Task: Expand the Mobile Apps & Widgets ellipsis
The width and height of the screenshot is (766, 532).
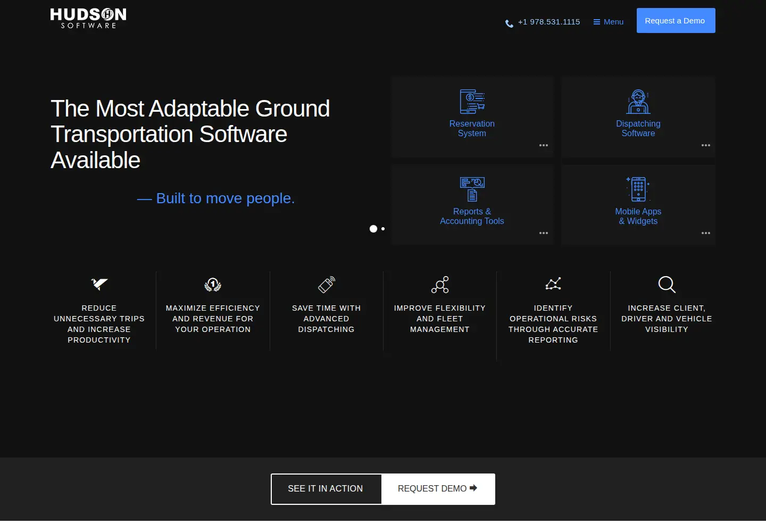Action: (x=706, y=233)
